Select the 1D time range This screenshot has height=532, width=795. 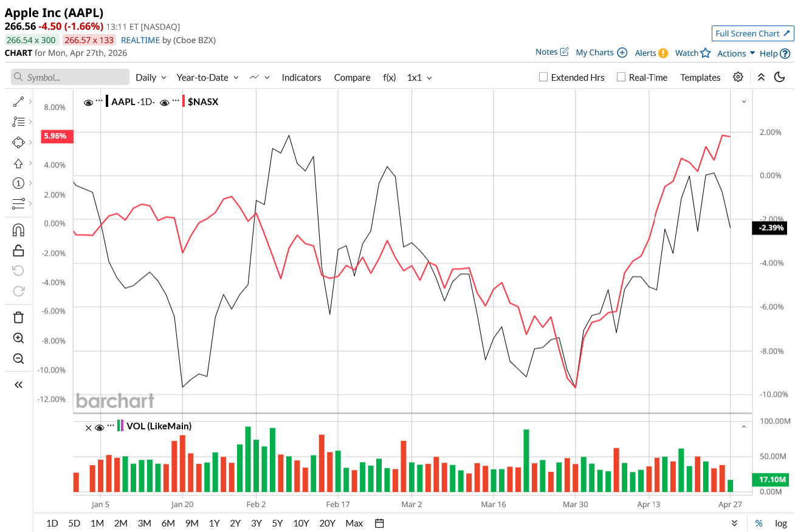[52, 523]
